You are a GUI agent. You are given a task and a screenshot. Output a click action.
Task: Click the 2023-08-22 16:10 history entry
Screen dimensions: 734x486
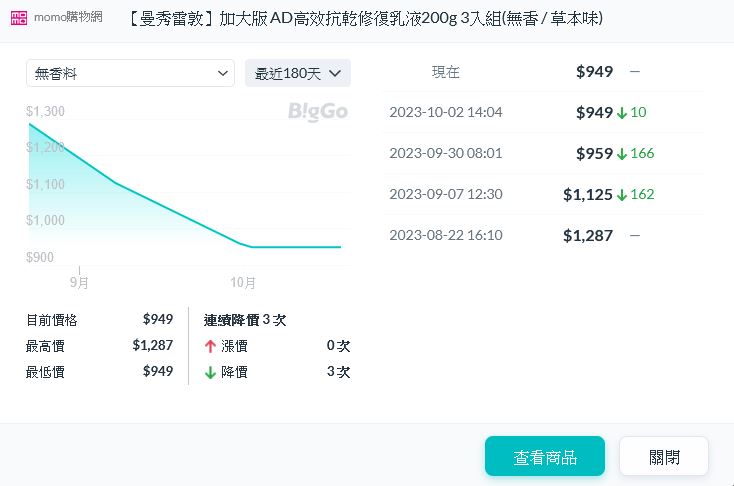click(x=445, y=235)
